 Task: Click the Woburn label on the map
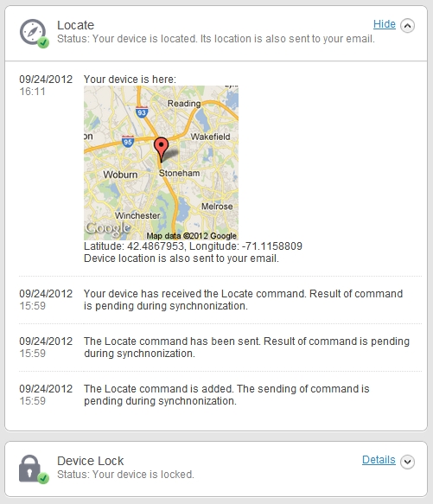[120, 175]
